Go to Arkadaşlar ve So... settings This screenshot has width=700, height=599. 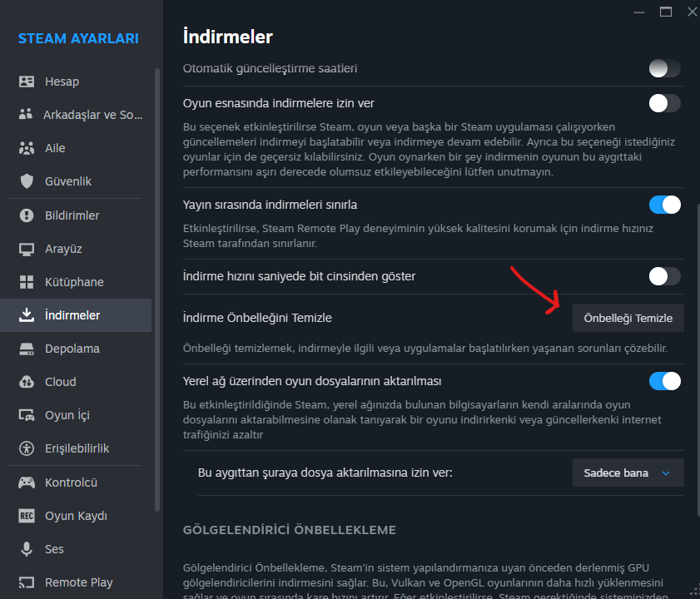tap(76, 115)
